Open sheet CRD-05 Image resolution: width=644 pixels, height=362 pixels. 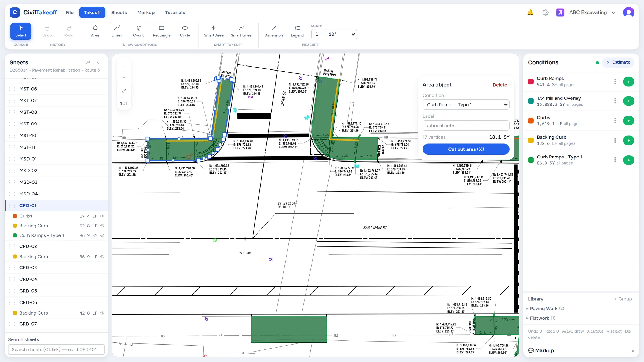coord(56,291)
